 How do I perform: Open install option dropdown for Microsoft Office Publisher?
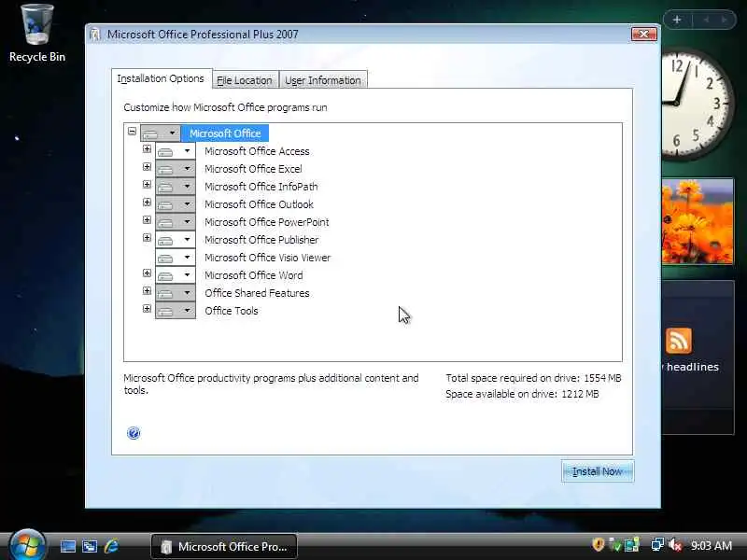176,240
